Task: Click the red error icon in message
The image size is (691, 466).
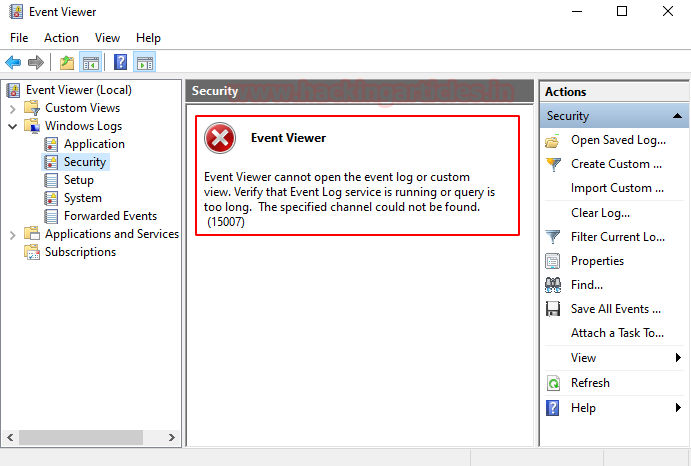Action: pos(220,138)
